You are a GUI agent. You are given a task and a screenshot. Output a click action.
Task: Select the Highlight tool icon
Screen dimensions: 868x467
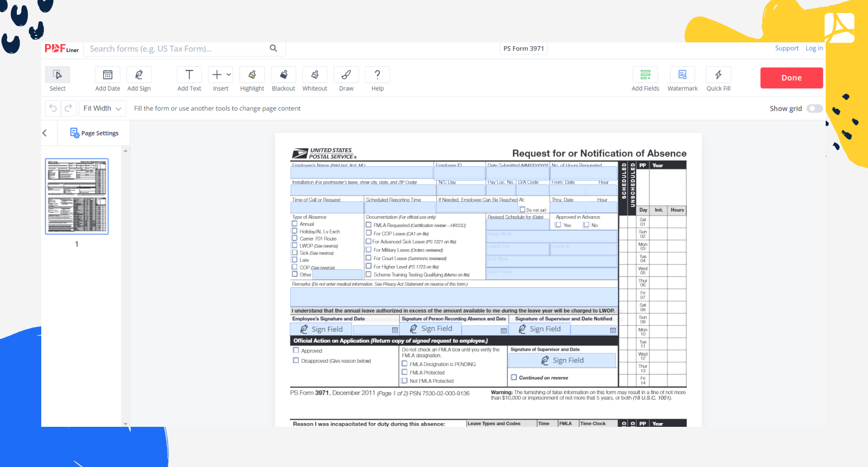coord(252,75)
